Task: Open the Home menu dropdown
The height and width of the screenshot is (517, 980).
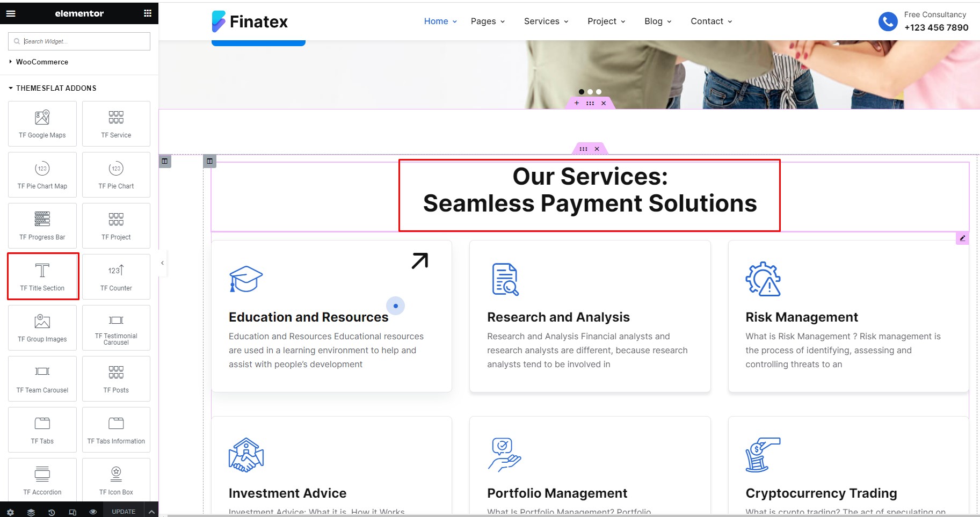Action: pyautogui.click(x=440, y=21)
